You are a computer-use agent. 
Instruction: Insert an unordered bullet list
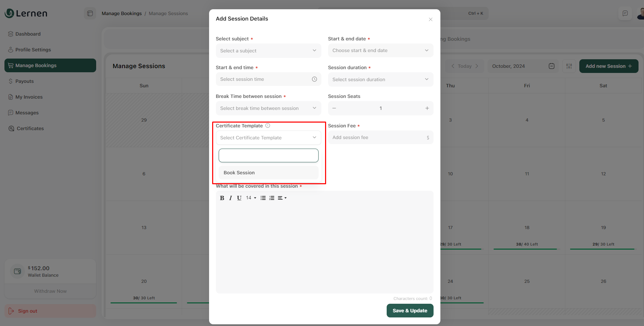click(x=263, y=198)
